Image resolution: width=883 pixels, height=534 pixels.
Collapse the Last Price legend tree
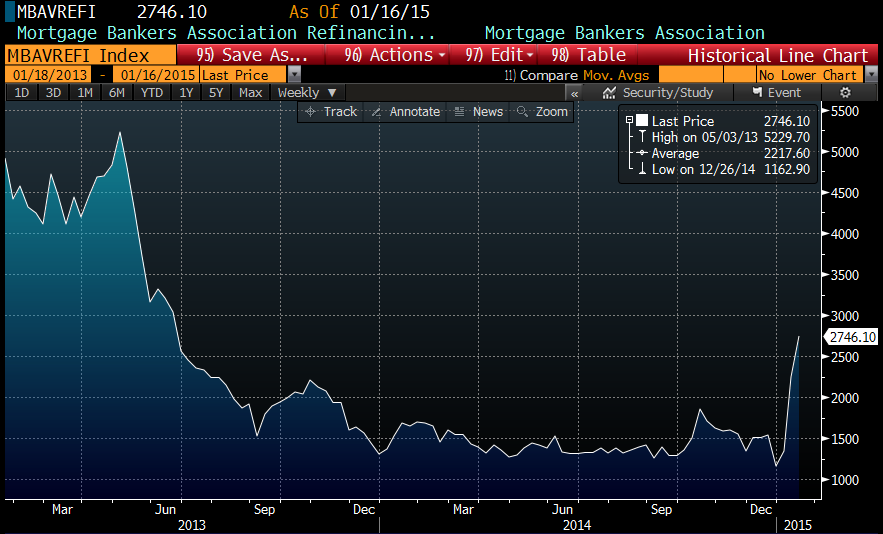[x=629, y=120]
